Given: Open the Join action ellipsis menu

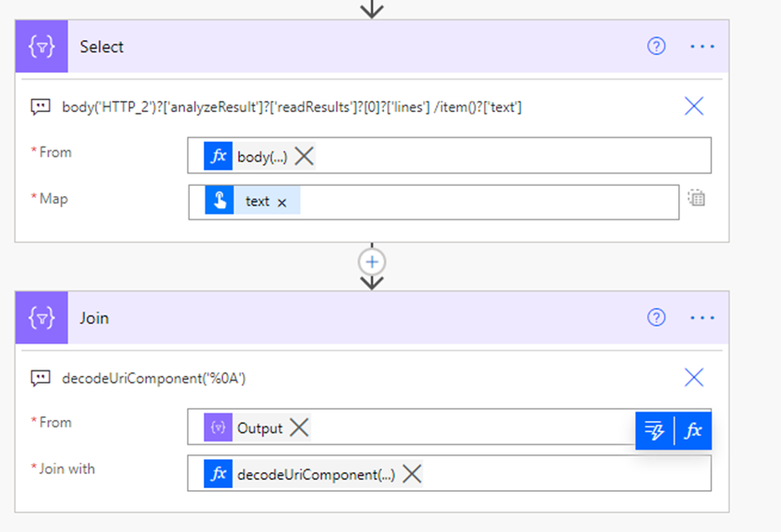Looking at the screenshot, I should (703, 317).
